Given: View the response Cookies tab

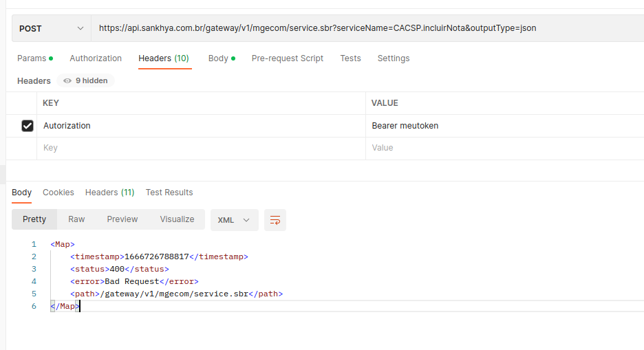Looking at the screenshot, I should 58,193.
